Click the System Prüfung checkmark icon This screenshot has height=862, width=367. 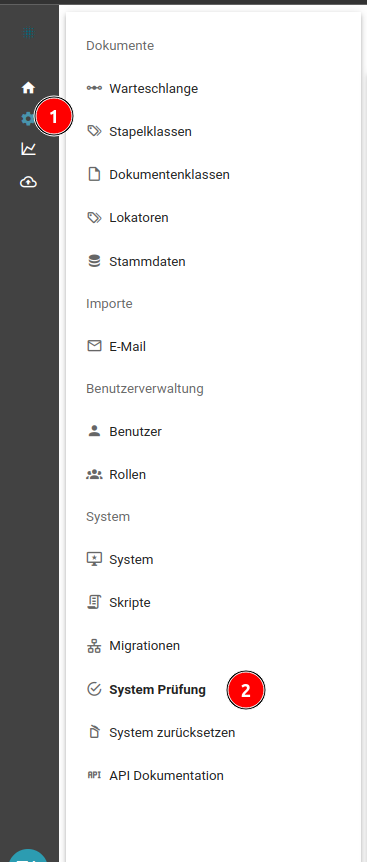[x=94, y=689]
